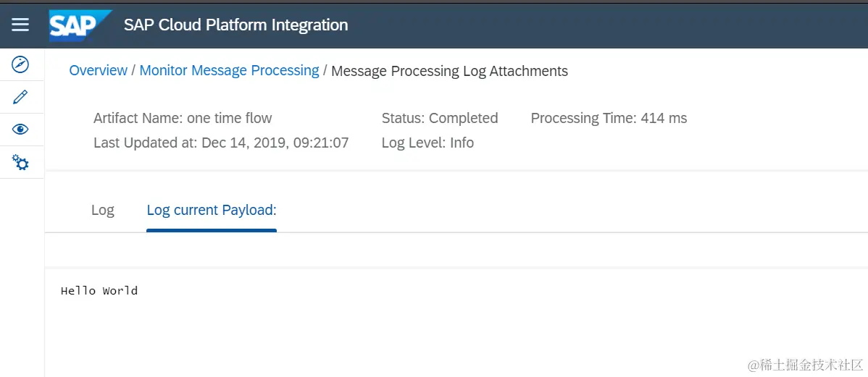Click the Processing Time 414 ms label

pos(609,118)
